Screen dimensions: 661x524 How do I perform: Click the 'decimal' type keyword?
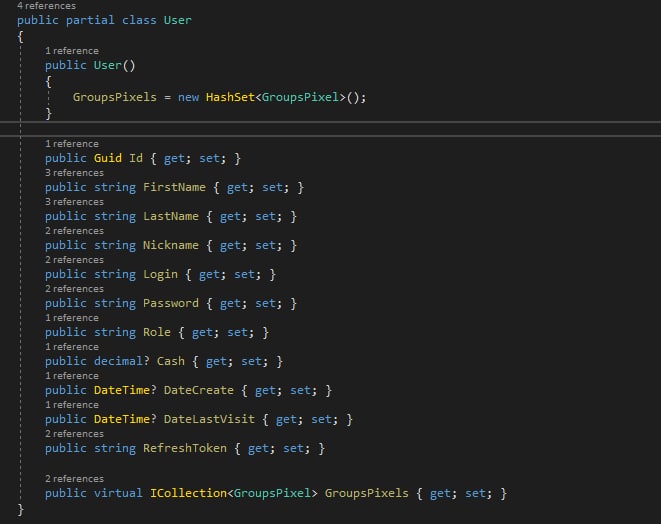[118, 361]
